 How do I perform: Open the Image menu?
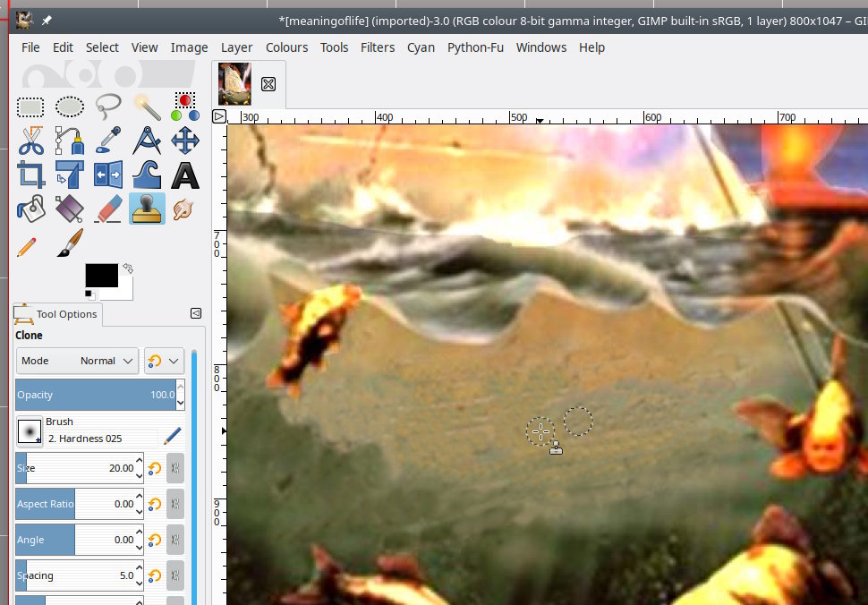[190, 47]
